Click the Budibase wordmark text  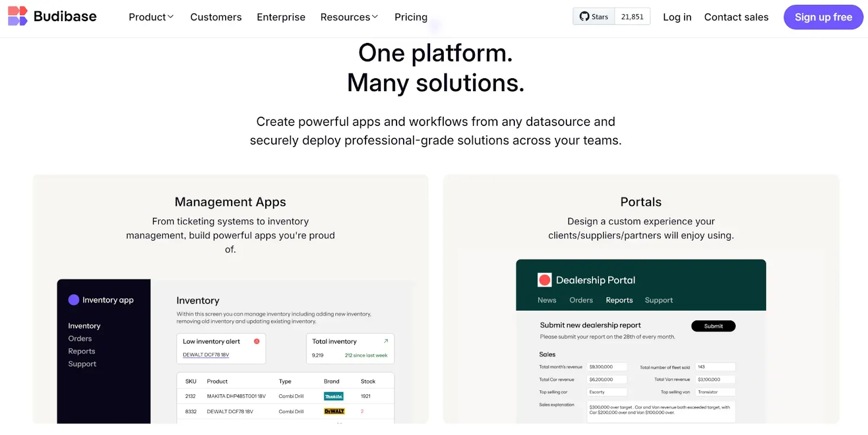coord(65,16)
